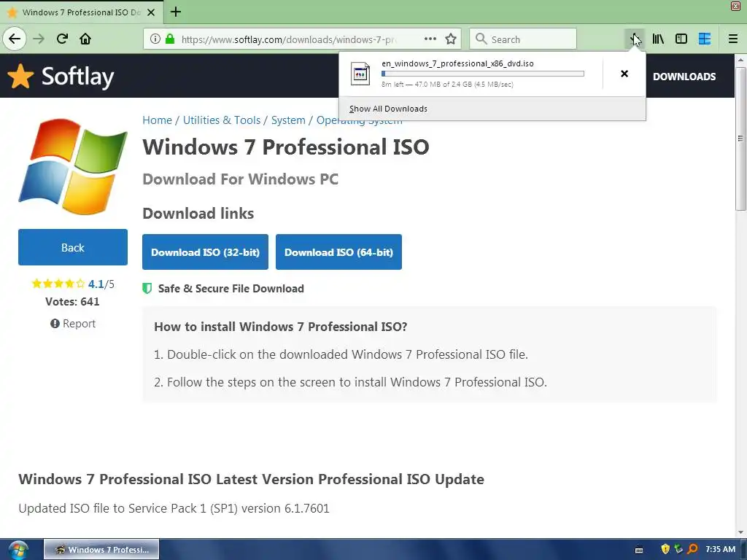The height and width of the screenshot is (560, 747).
Task: Click the page vertical scrollbar thumb
Action: point(740,138)
